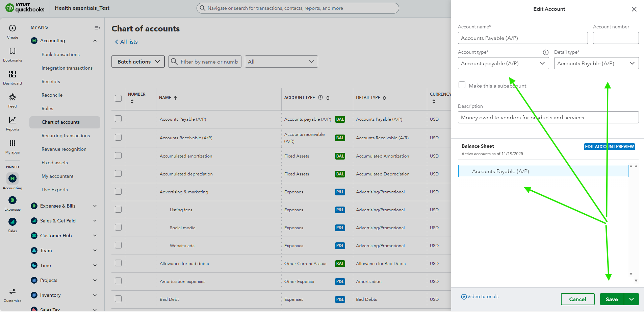Open Bank transactions menu item

point(60,54)
